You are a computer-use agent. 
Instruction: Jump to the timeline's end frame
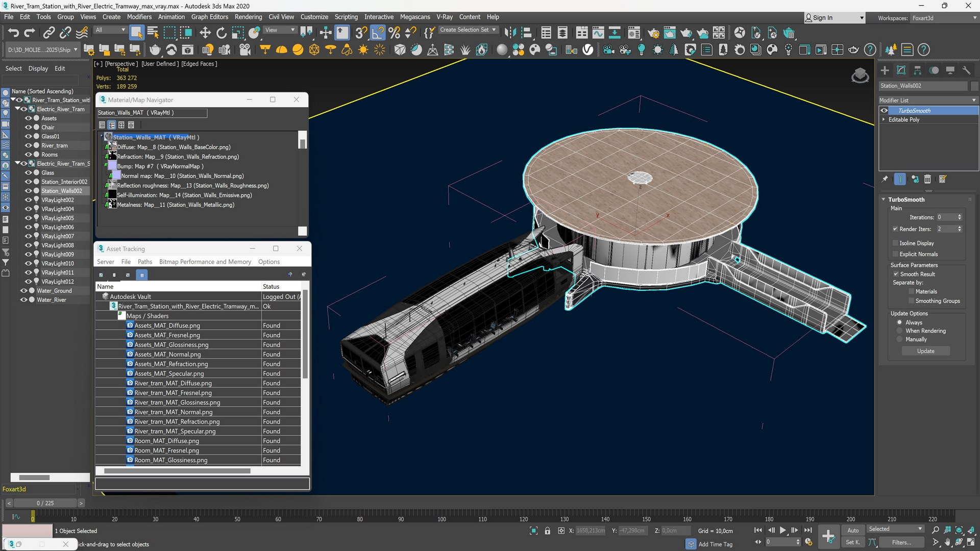click(x=808, y=531)
